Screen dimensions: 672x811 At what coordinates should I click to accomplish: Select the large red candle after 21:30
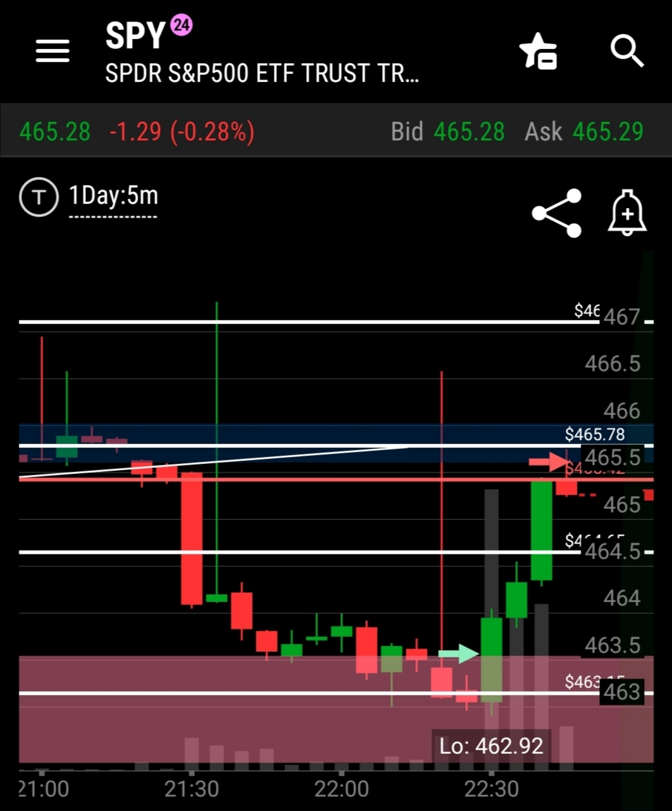point(192,539)
